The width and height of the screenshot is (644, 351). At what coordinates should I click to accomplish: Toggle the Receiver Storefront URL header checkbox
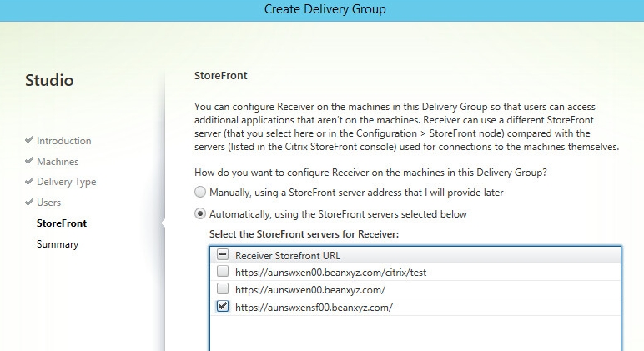tap(223, 254)
